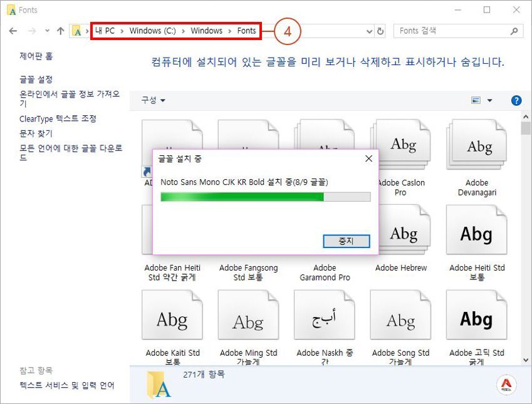
Task: Click scrollbar down arrow
Action: point(526,360)
